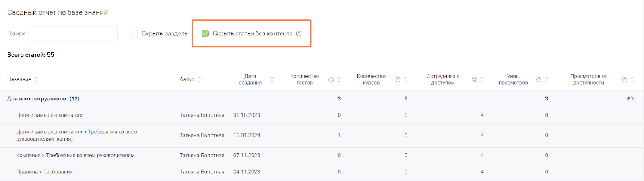The height and width of the screenshot is (181, 644).
Task: Click the 'Дата создания' header text
Action: tap(250, 79)
